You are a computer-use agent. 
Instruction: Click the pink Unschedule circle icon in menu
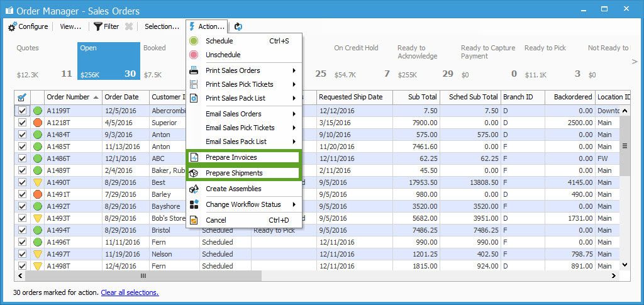pos(194,55)
